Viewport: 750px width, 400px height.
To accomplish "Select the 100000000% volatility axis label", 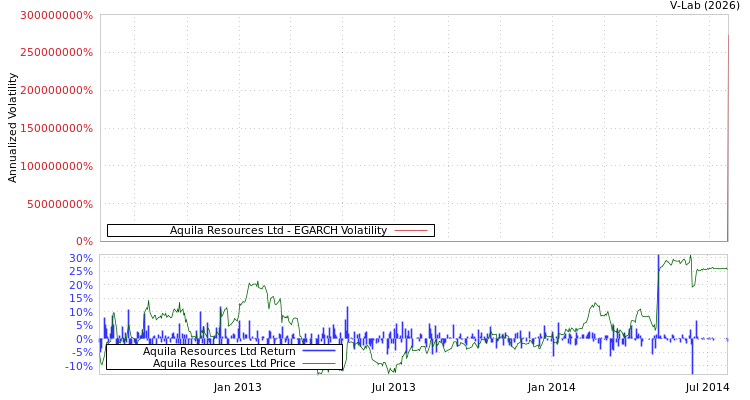I will [x=57, y=166].
